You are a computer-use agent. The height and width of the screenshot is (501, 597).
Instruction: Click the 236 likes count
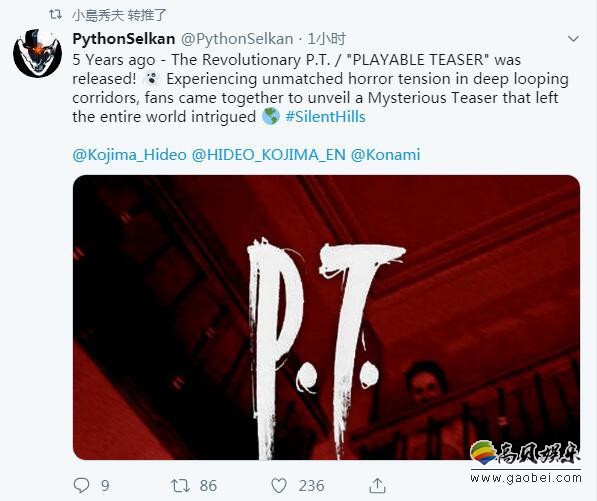311,486
